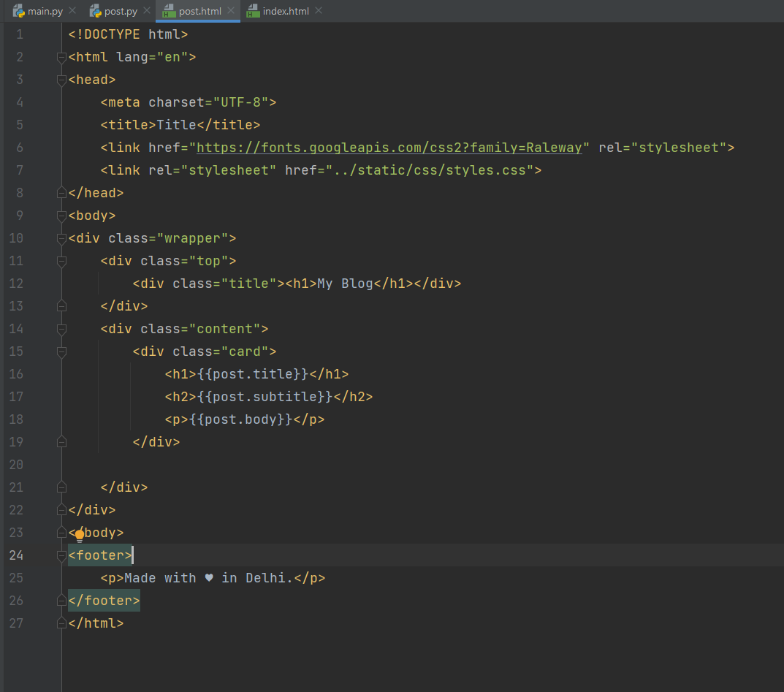Click the highlighted </footer> closing tag
Image resolution: width=784 pixels, height=692 pixels.
[104, 600]
